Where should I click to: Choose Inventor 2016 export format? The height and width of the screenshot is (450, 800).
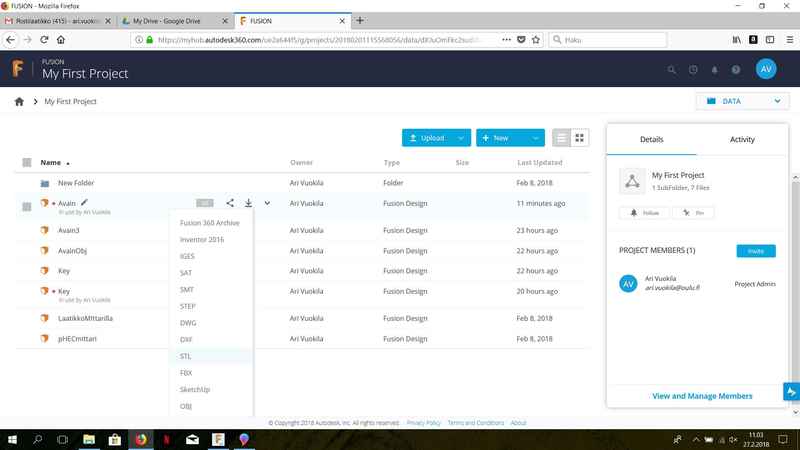(202, 239)
